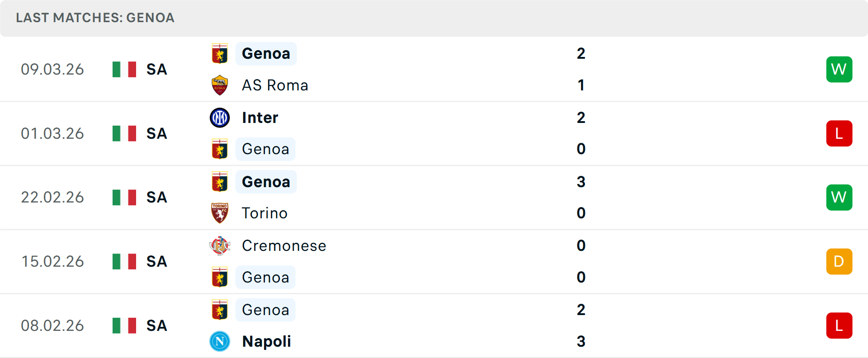Toggle the red L badge for the Inter match
The width and height of the screenshot is (868, 358).
(x=839, y=133)
